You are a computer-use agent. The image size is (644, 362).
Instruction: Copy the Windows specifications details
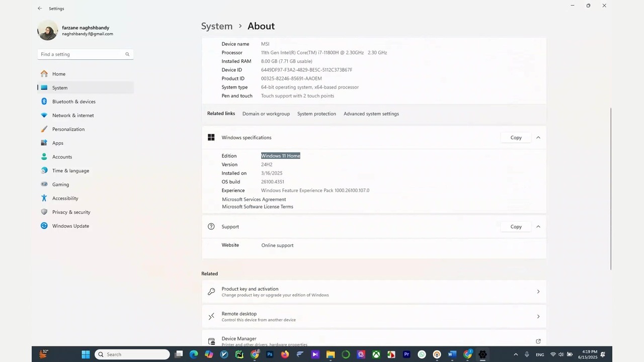(516, 138)
